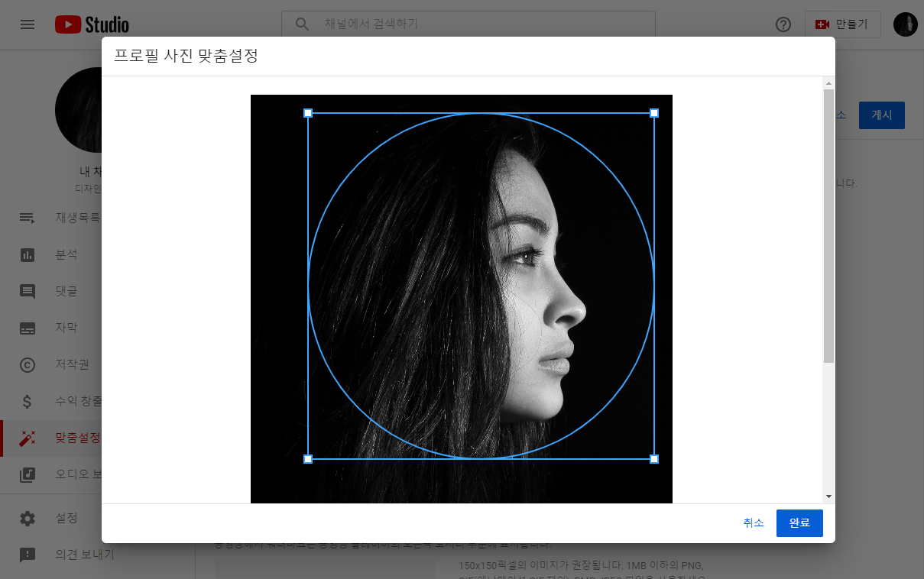924x579 pixels.
Task: Open the 설정 gear icon
Action: pos(28,519)
